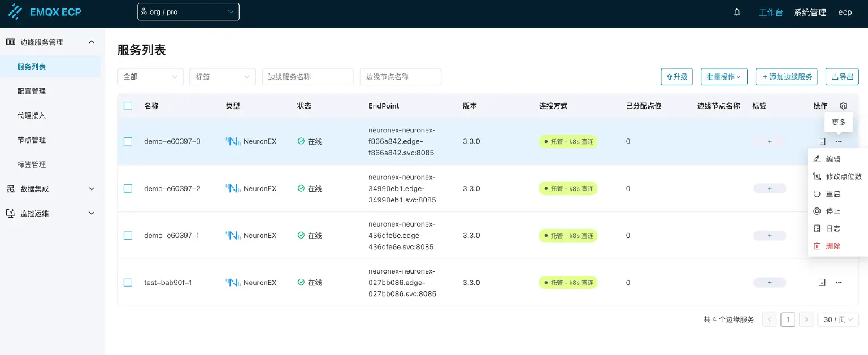Open column settings via the gear icon
The width and height of the screenshot is (868, 355).
[x=843, y=106]
